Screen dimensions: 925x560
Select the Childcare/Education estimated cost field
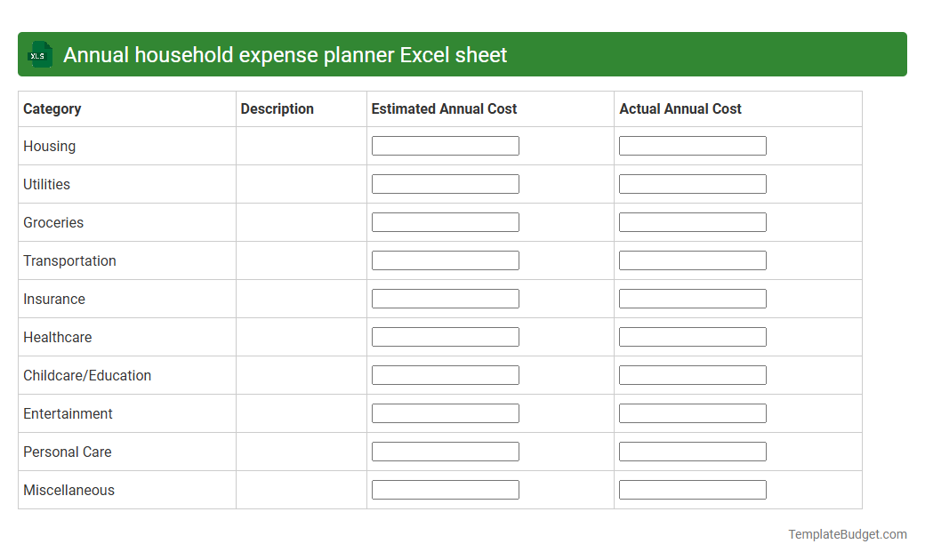(x=445, y=374)
